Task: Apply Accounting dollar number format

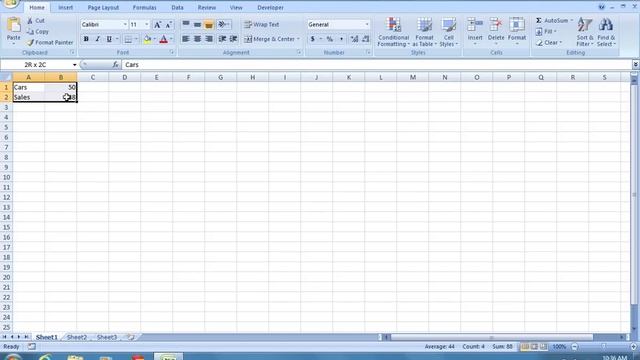Action: click(x=312, y=39)
